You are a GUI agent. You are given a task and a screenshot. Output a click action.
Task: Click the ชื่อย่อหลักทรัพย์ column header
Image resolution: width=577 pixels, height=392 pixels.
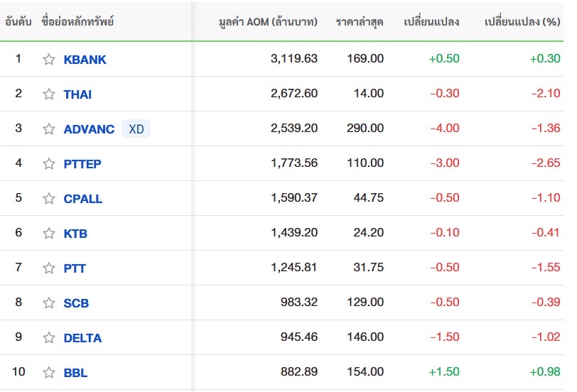pos(77,22)
